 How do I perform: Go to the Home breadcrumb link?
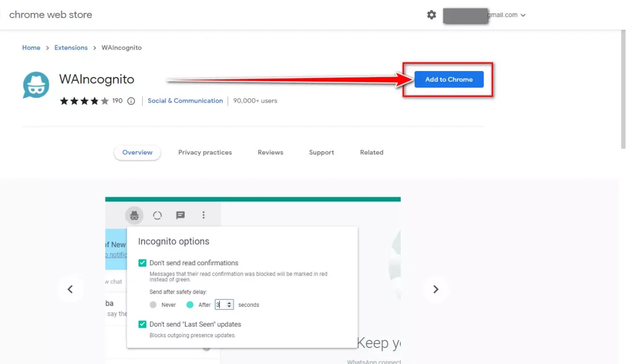(31, 48)
